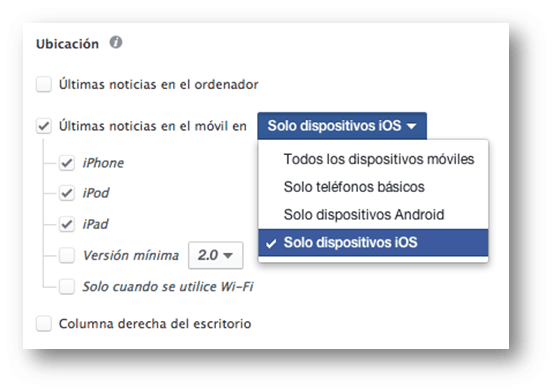
Task: Choose Solo teléfonos básicos from menu
Action: (x=373, y=187)
